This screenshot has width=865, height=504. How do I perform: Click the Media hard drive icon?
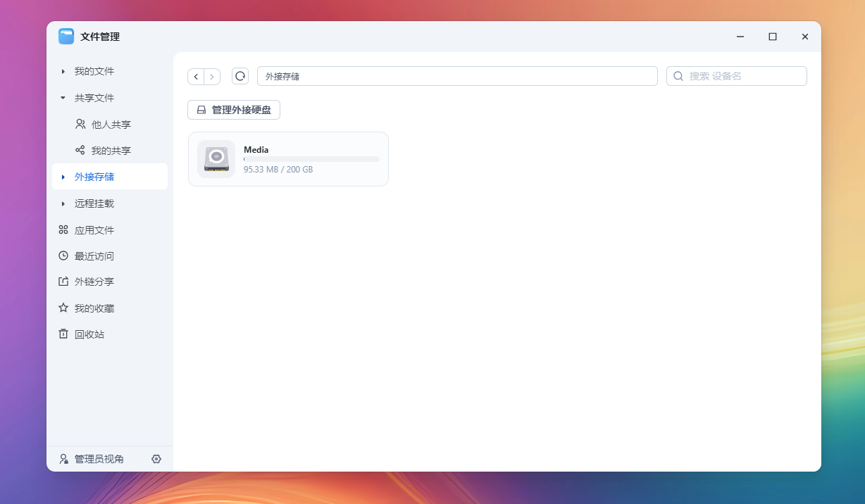coord(216,159)
